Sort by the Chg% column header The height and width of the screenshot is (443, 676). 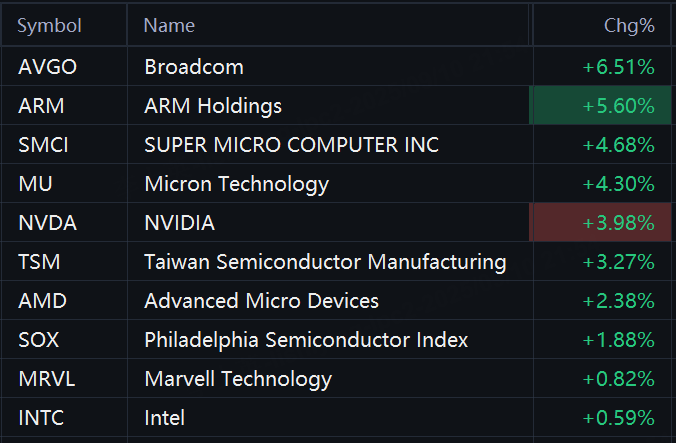click(x=629, y=25)
